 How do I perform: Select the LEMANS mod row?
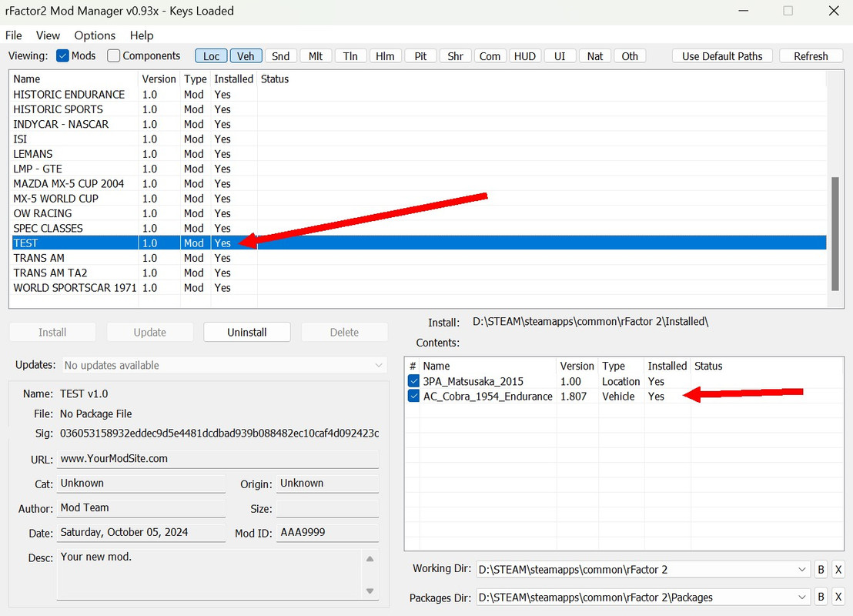click(419, 154)
